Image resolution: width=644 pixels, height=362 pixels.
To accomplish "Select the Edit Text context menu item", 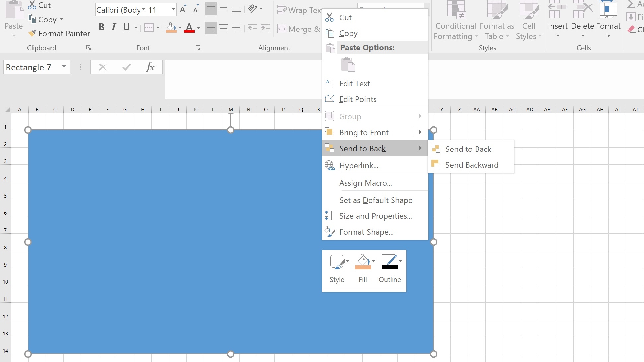I will pyautogui.click(x=355, y=83).
